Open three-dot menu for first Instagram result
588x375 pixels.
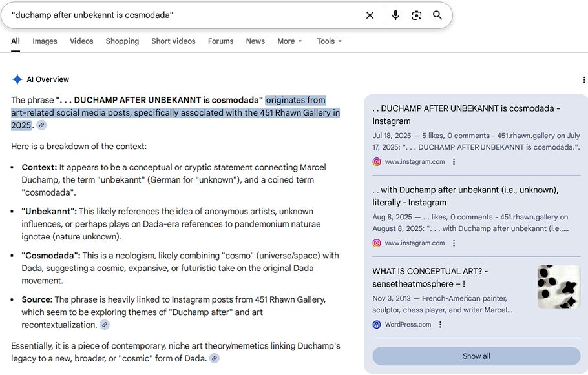tap(454, 162)
